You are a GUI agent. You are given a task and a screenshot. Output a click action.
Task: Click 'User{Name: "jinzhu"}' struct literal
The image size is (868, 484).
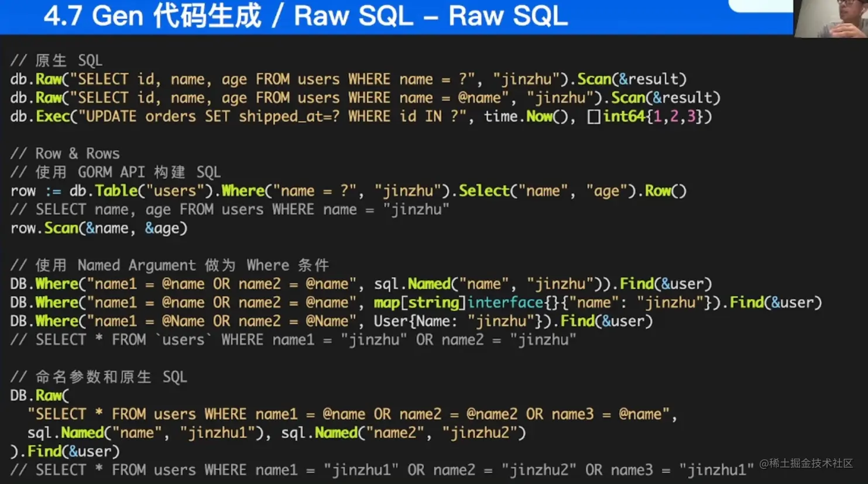pyautogui.click(x=458, y=321)
